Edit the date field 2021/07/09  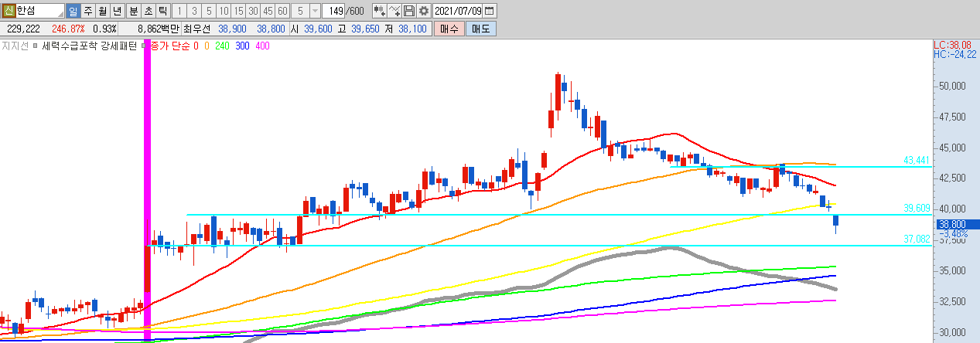pyautogui.click(x=458, y=12)
